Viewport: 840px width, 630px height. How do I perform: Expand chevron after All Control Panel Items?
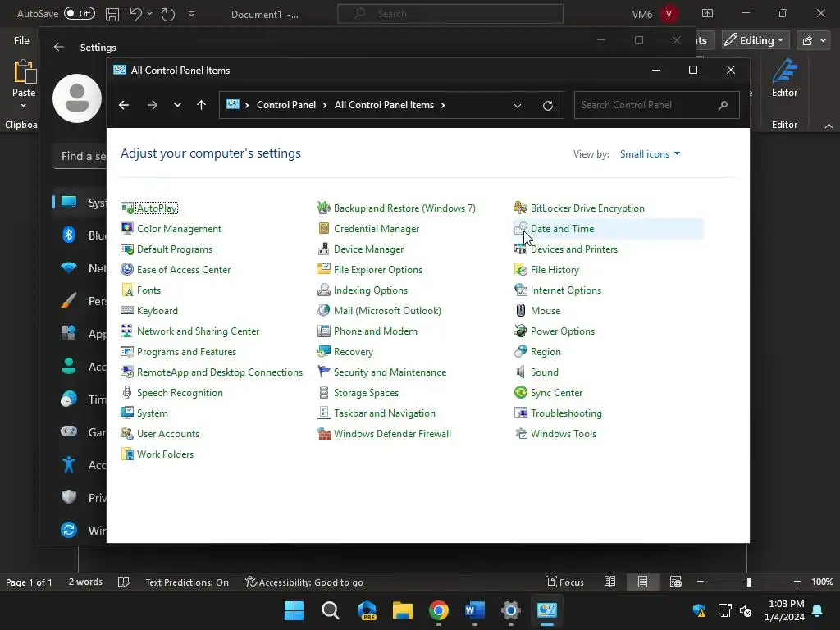442,105
